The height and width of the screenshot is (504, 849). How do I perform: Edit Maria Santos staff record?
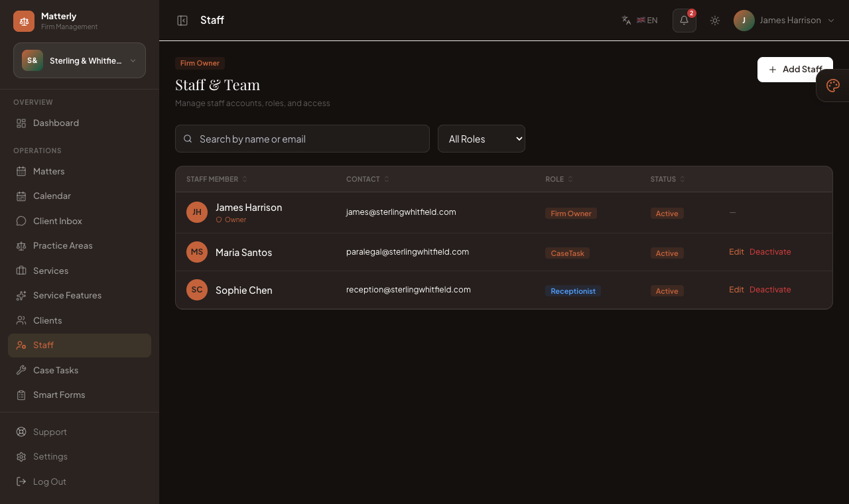click(736, 252)
